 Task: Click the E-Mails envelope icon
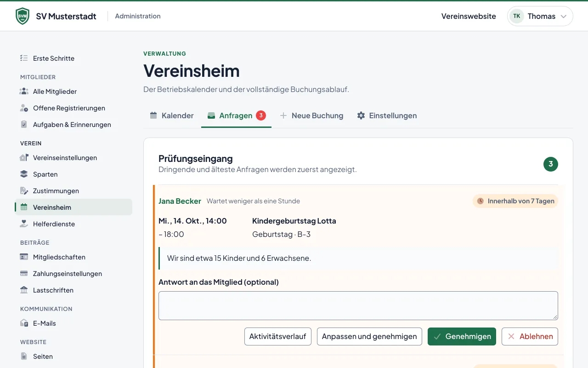pos(24,323)
